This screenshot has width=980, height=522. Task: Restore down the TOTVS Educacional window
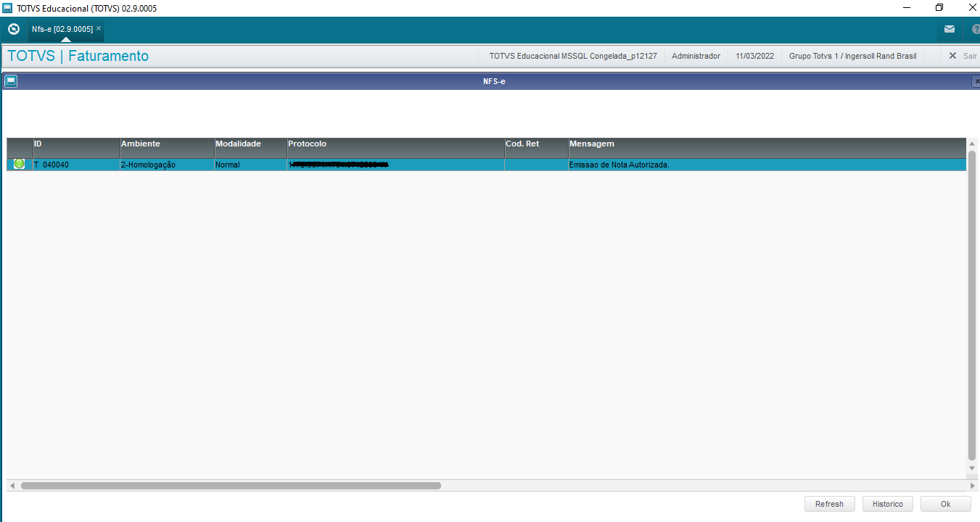[x=939, y=8]
